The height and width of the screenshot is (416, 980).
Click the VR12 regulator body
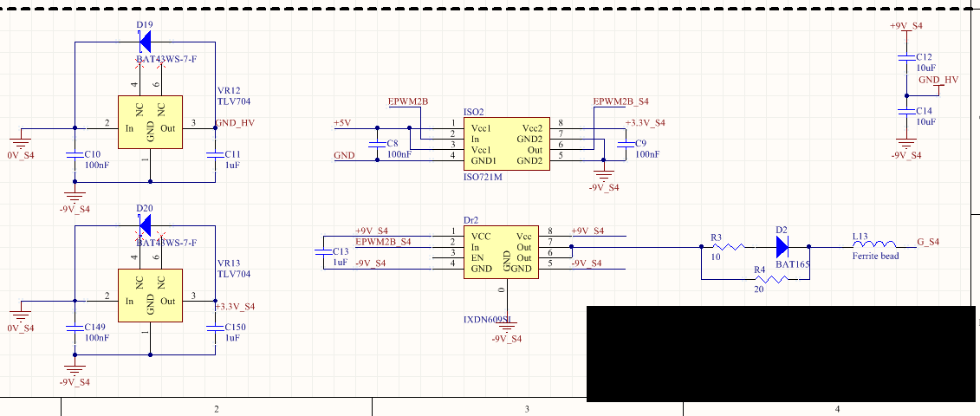pyautogui.click(x=150, y=122)
